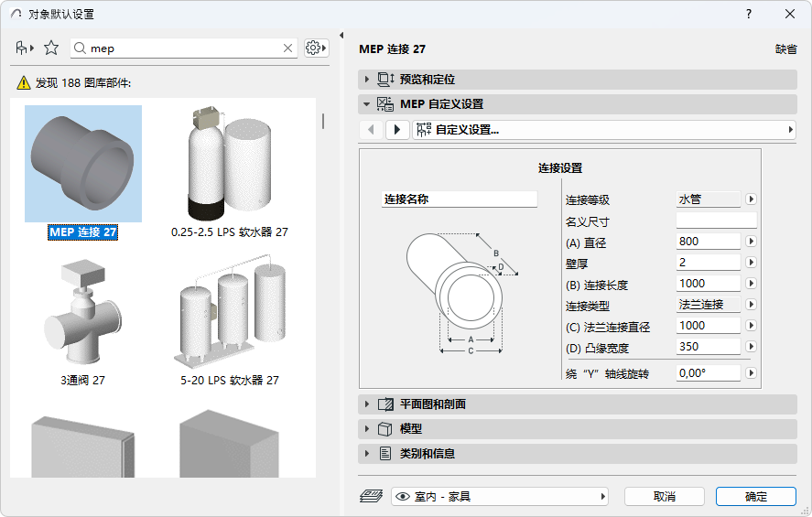Open 连接等级 水管 options arrow
The image size is (812, 517).
click(x=751, y=199)
